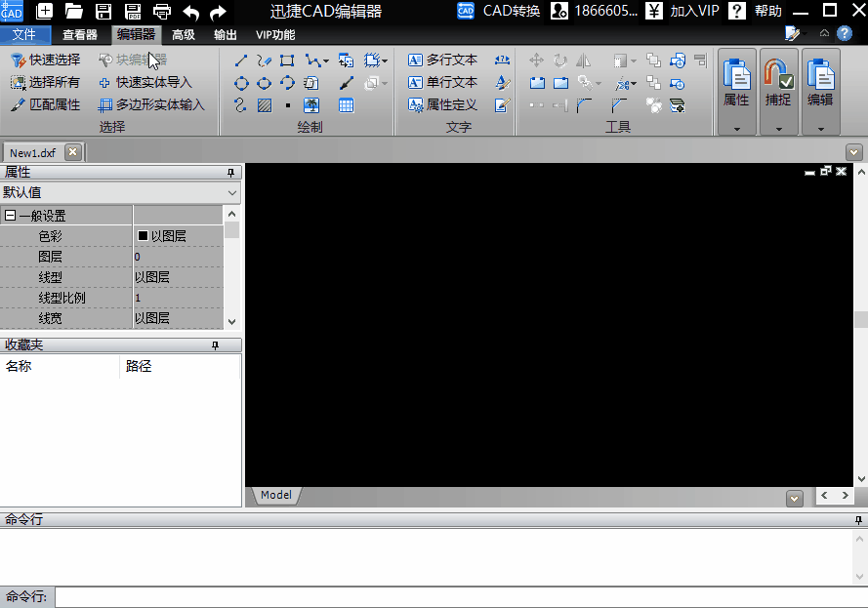Open the polyline tool dropdown arrow
The width and height of the screenshot is (868, 608).
tap(326, 61)
